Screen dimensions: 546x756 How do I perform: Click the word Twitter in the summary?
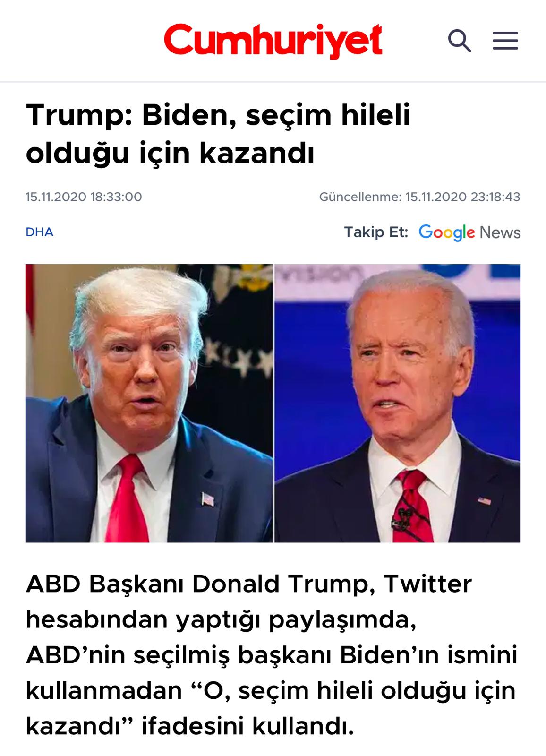click(x=427, y=584)
